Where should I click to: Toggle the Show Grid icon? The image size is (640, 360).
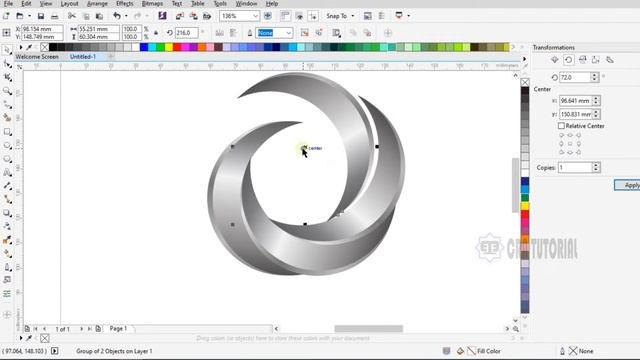(299, 16)
